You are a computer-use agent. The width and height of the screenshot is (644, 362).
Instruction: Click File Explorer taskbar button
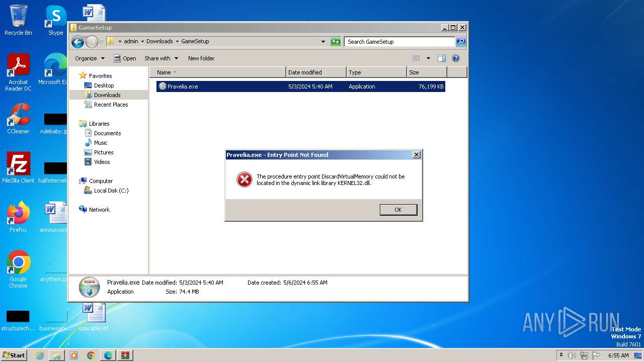point(57,355)
